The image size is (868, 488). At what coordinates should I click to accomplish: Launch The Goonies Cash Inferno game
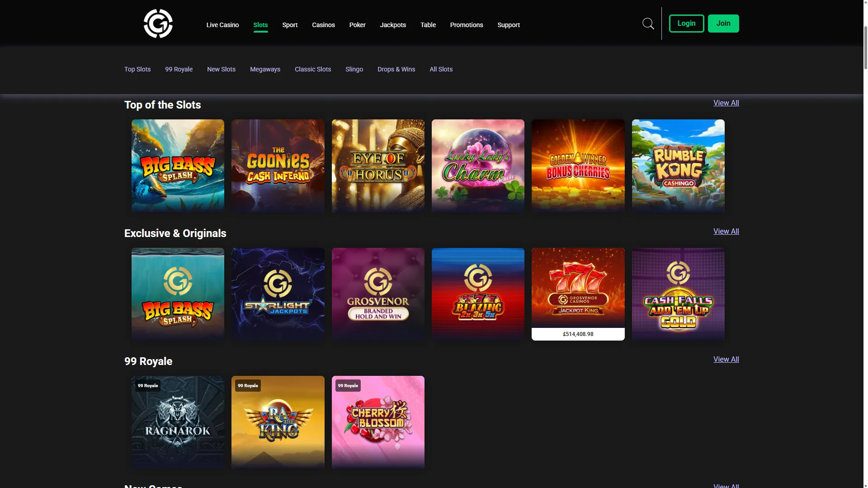pos(278,166)
